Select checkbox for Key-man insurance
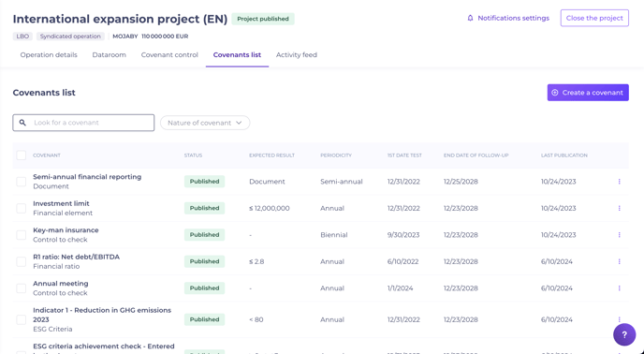 point(21,235)
